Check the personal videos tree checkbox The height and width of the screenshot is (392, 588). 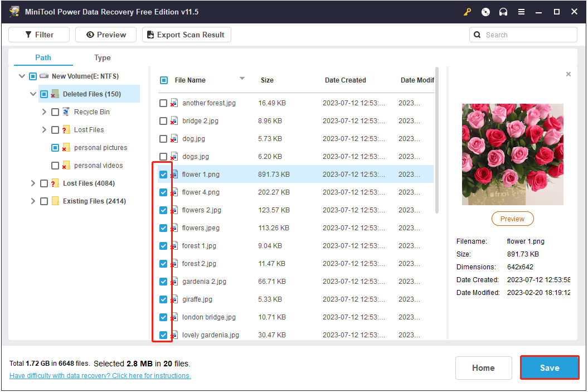pos(55,166)
